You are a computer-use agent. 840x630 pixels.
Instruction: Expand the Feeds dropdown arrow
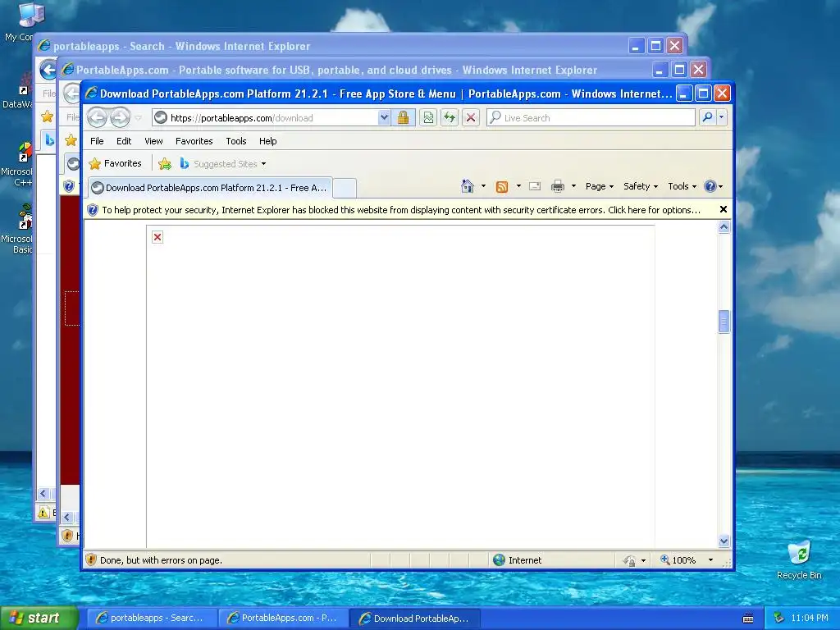[x=518, y=186]
